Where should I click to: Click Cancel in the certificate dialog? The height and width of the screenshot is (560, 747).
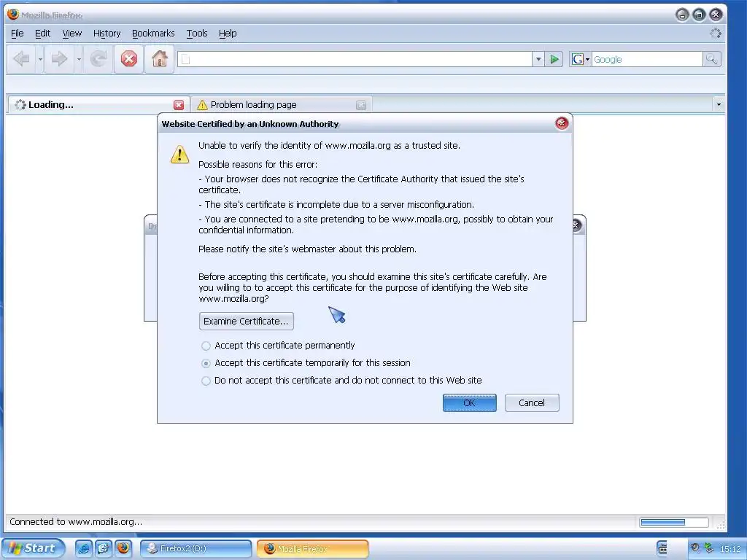tap(532, 402)
